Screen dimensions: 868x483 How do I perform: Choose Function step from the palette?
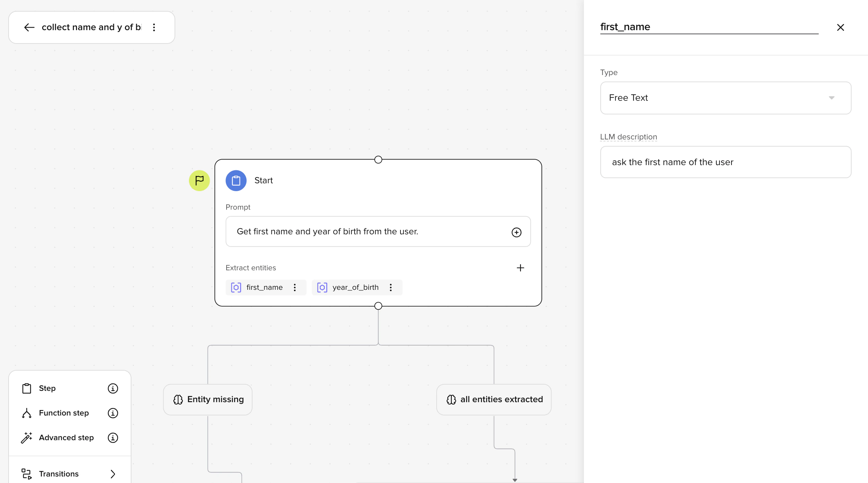[x=64, y=413]
